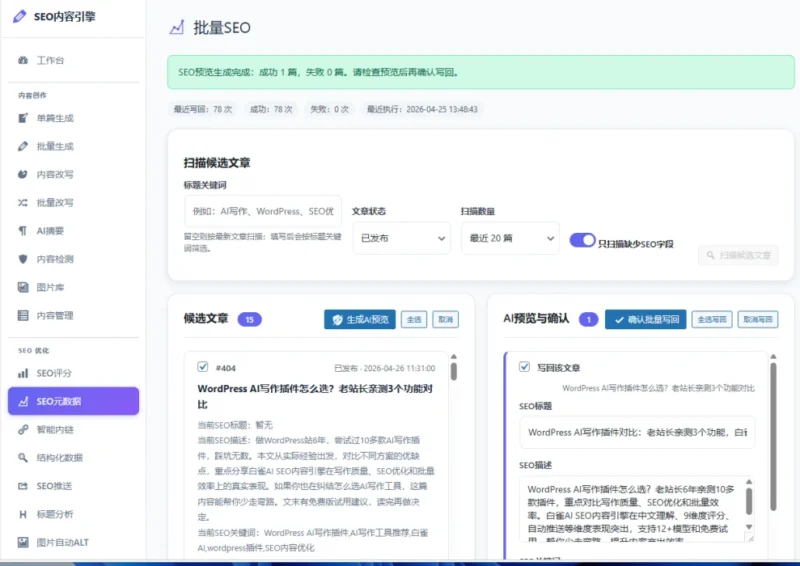The image size is (800, 566).
Task: Click 全选 in the 候选文章 panel
Action: (x=414, y=319)
